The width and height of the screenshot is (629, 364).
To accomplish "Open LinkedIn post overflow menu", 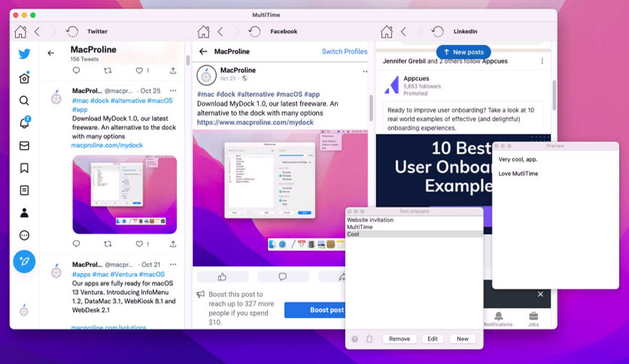I will coord(542,61).
